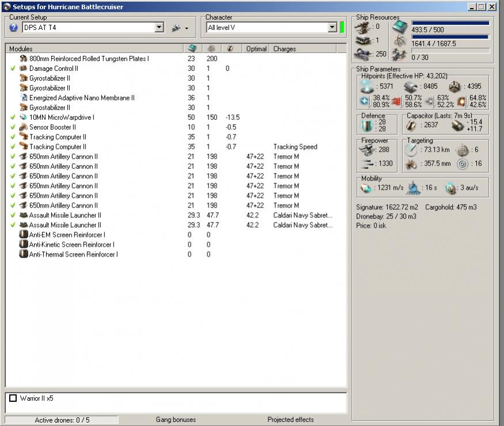The height and width of the screenshot is (426, 504).
Task: Toggle the Damage Control II active checkmark
Action: 13,69
